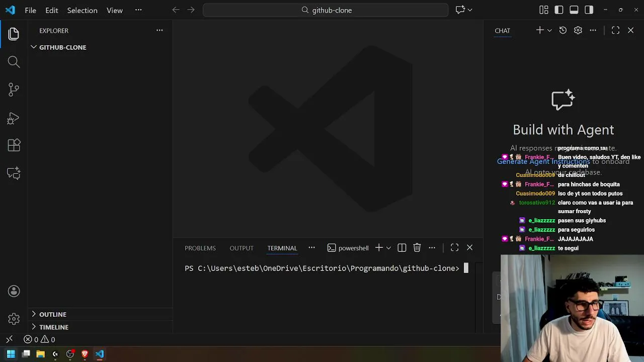Image resolution: width=644 pixels, height=362 pixels.
Task: Switch to the Terminal tab
Action: pos(282,248)
